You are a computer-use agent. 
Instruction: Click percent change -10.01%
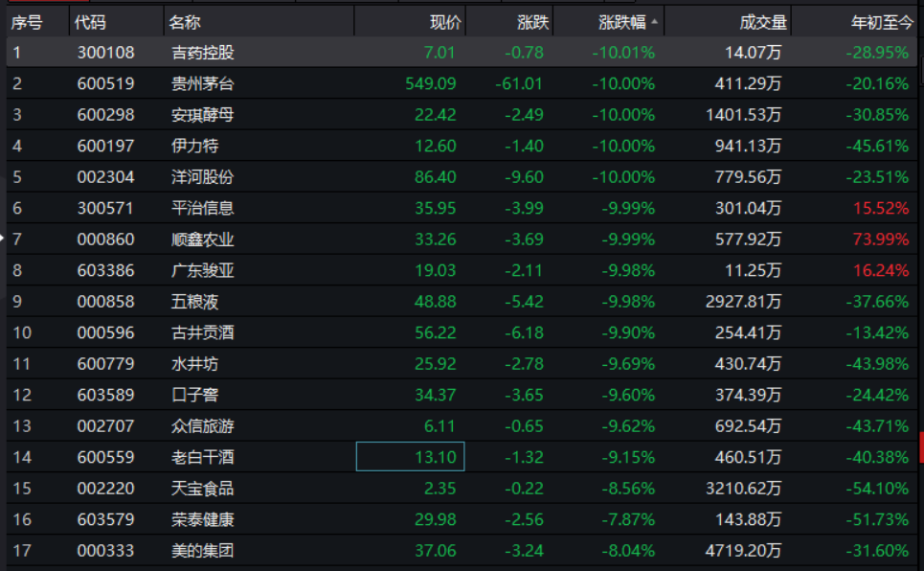(623, 53)
